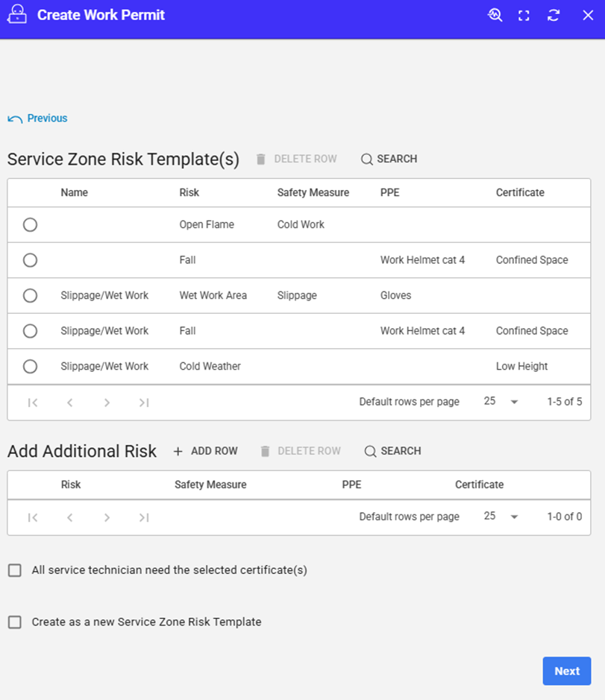Enable all service technician need certificates checkbox
The width and height of the screenshot is (605, 700).
coord(15,570)
